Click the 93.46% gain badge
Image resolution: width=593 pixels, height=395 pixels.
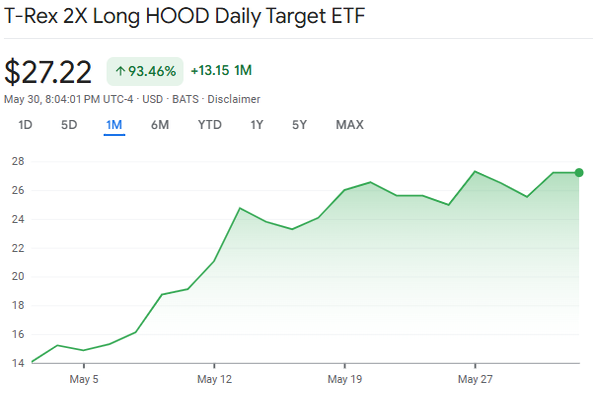[145, 71]
